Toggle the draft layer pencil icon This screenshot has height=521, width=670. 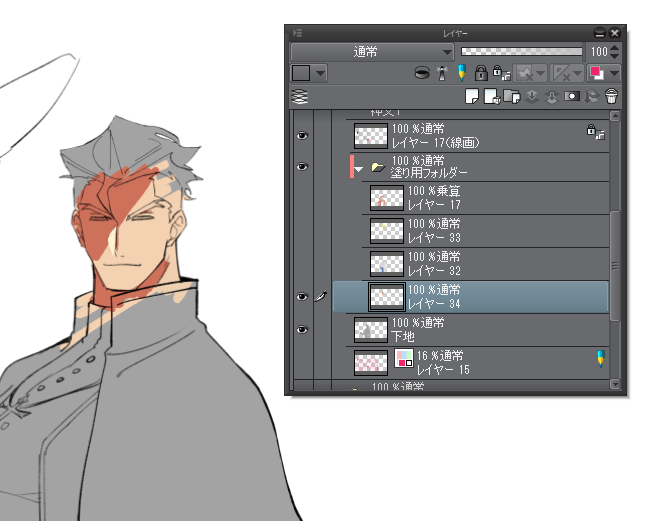pyautogui.click(x=461, y=73)
